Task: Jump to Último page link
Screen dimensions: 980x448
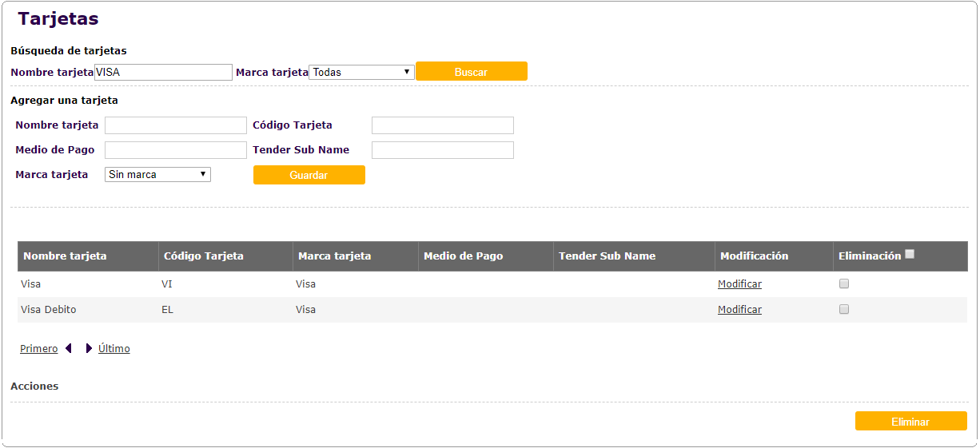Action: (x=114, y=349)
